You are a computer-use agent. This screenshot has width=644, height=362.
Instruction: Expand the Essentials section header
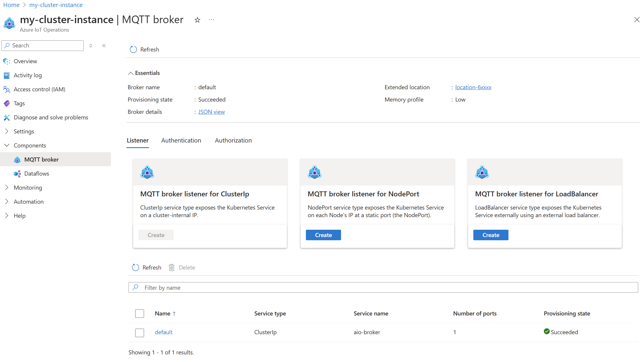pyautogui.click(x=143, y=73)
